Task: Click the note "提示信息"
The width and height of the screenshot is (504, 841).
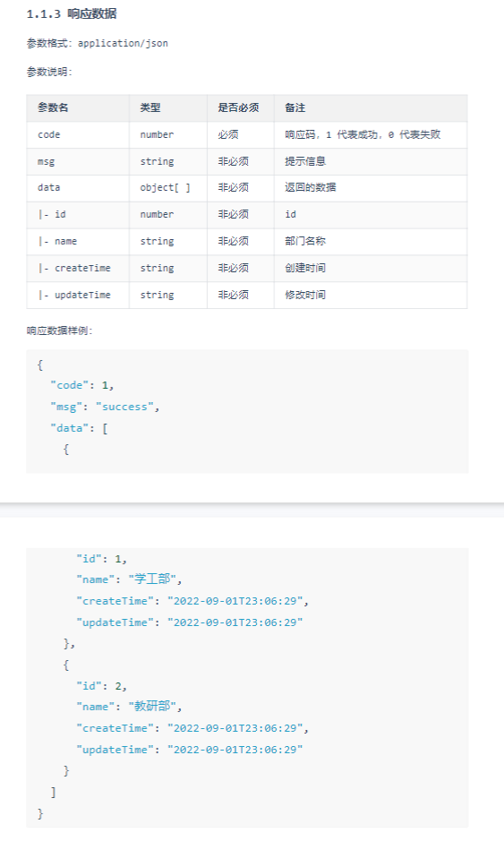Action: (x=305, y=161)
